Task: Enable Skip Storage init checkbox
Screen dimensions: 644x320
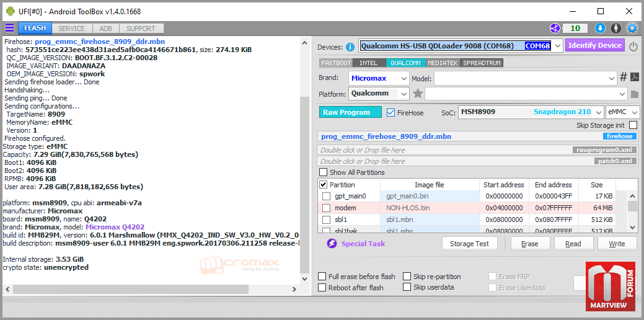Action: (633, 125)
